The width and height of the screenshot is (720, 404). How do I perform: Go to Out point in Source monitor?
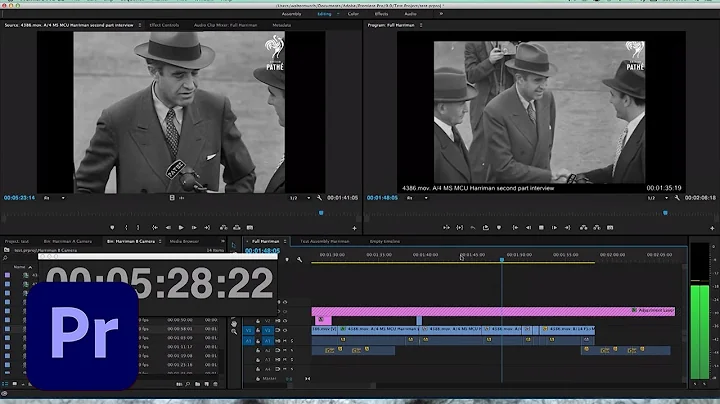point(207,228)
